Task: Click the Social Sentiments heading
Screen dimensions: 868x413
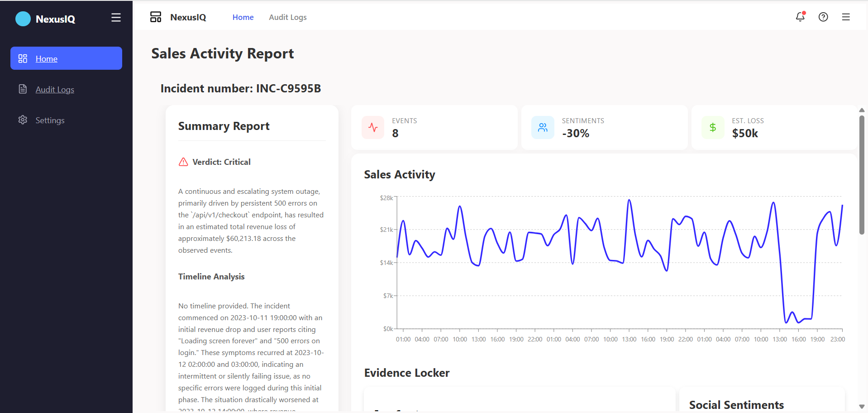Action: 736,405
